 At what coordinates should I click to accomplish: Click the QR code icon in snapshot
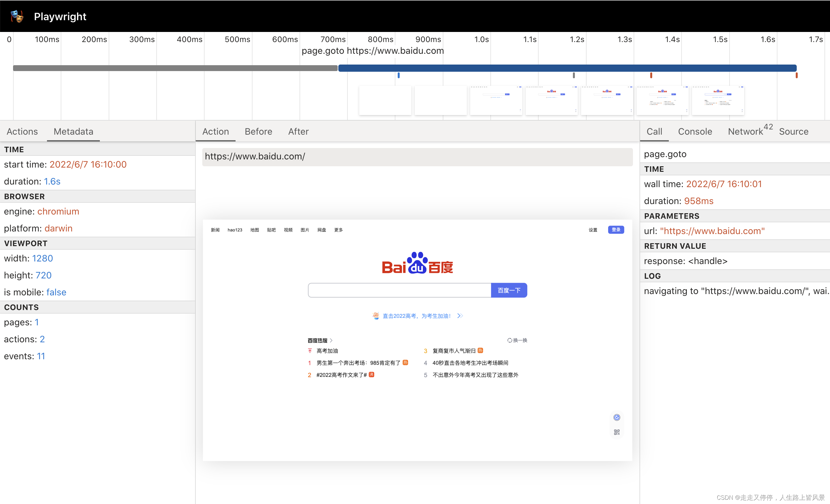coord(617,432)
